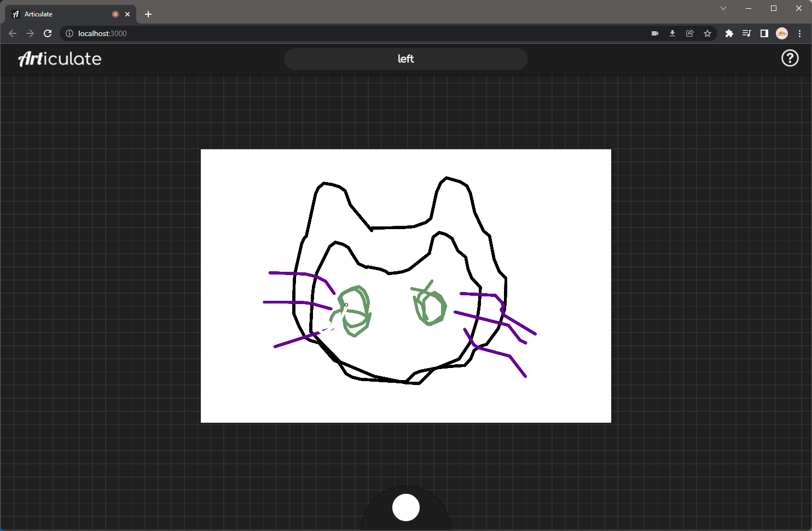Open the help question mark icon
Screen dimensions: 812x531
point(790,58)
